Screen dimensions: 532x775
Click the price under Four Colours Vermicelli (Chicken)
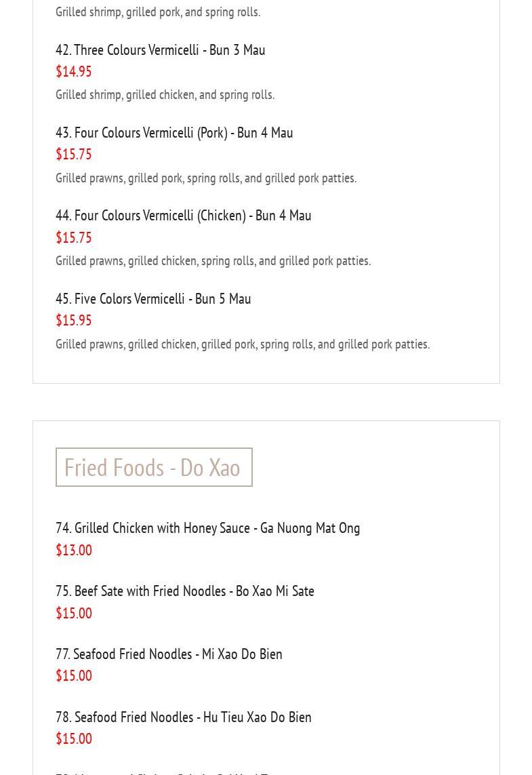(73, 237)
